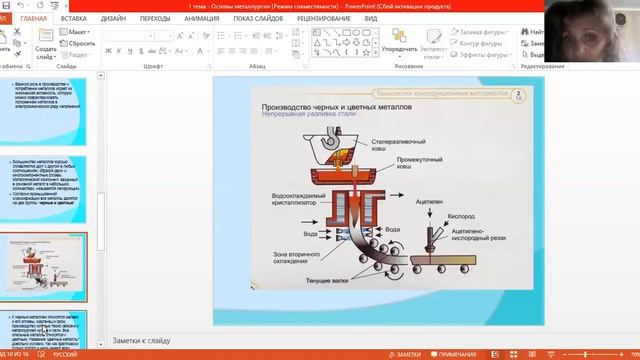Click the bulleted list icon
640x360 pixels.
(222, 36)
